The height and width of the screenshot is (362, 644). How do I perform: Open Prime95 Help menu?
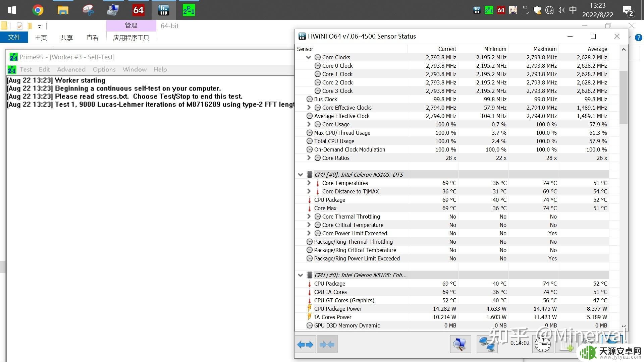[160, 69]
